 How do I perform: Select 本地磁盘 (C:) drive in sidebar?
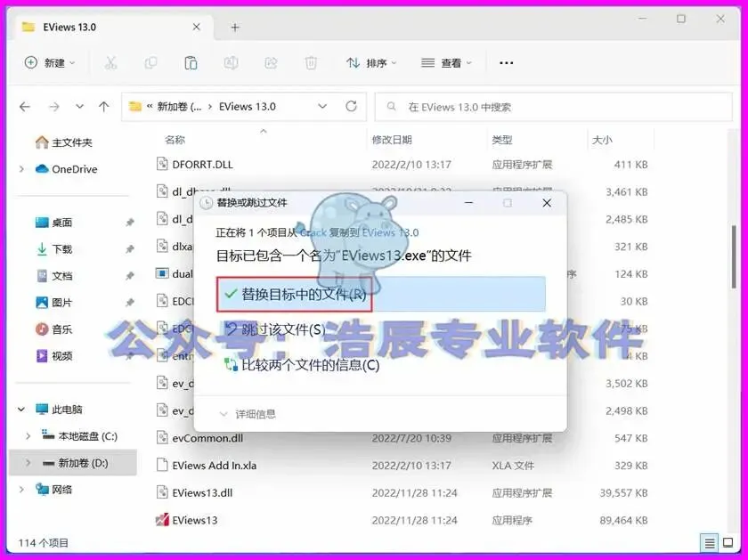coord(79,436)
